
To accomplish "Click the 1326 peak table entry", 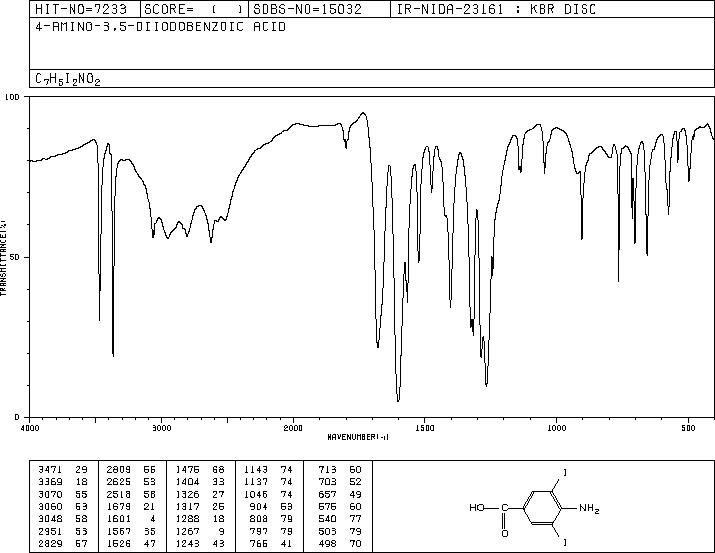I will click(x=200, y=494).
